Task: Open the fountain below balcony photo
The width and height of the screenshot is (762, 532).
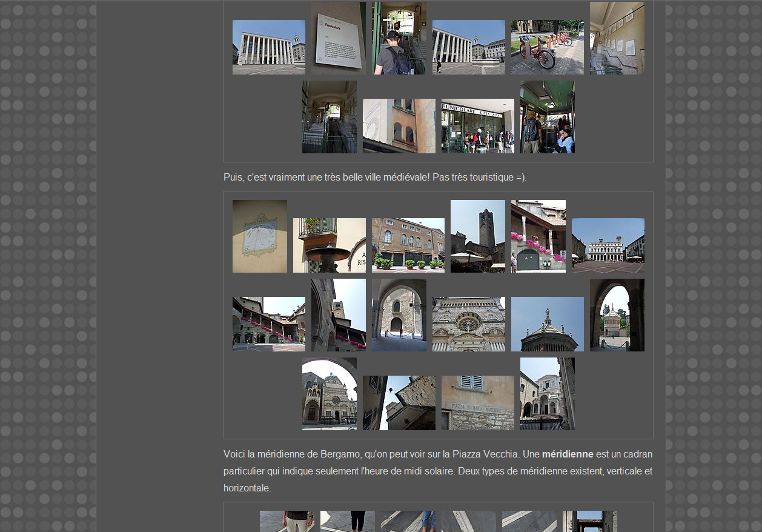Action: 329,245
